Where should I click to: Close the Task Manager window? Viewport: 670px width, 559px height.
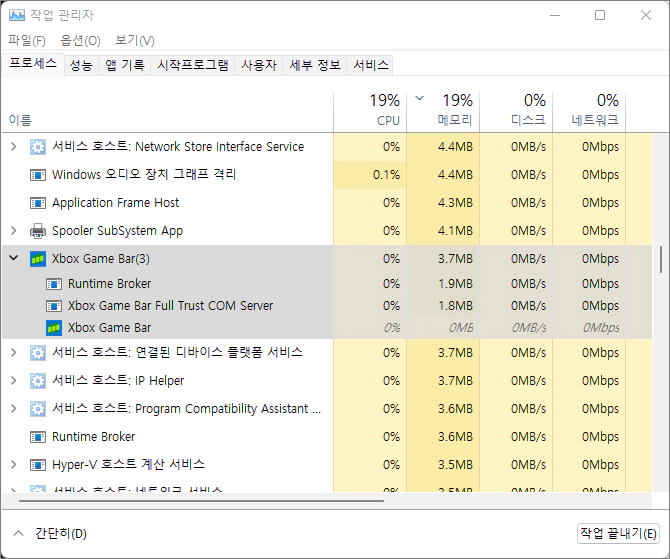click(x=646, y=15)
